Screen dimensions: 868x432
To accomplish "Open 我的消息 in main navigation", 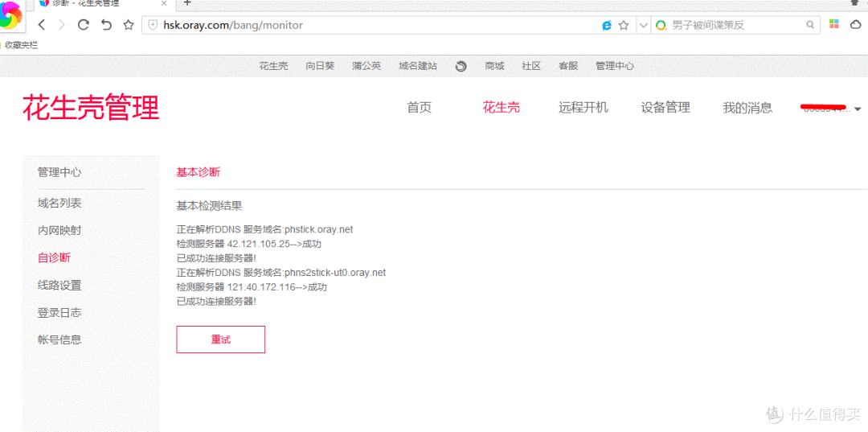I will click(x=747, y=108).
